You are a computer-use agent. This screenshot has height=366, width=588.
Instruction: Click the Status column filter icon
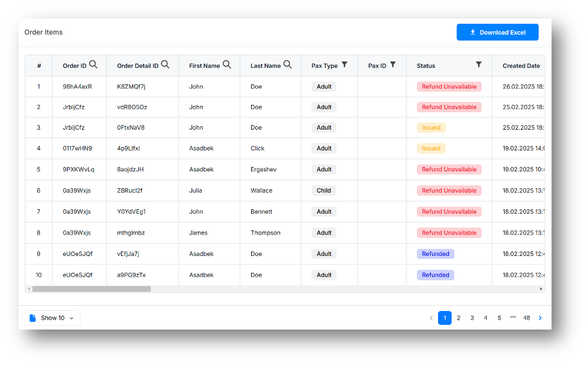pos(479,65)
